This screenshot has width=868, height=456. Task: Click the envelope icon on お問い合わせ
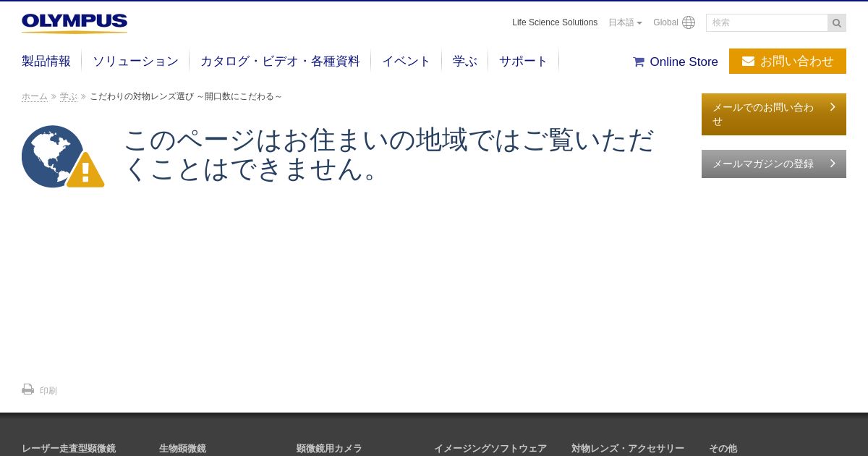coord(748,62)
